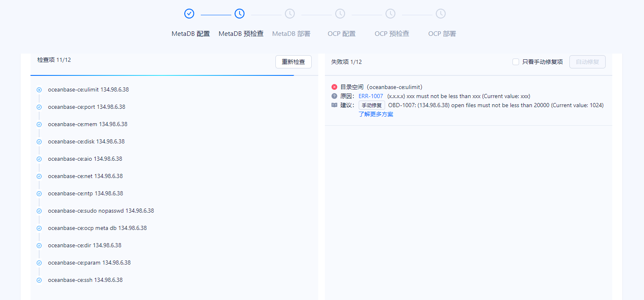The width and height of the screenshot is (644, 300).
Task: Click the passed icon beside oceanbase-ce:ocp meta db
Action: [x=39, y=228]
